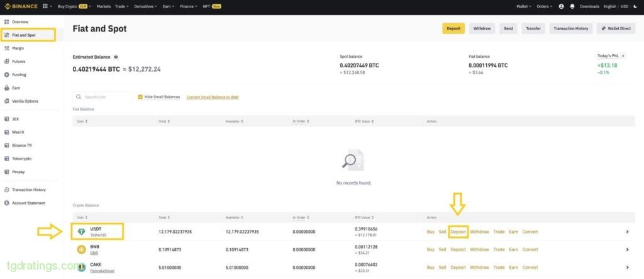Open Transaction History button at top
Image resolution: width=644 pixels, height=279 pixels.
pos(571,28)
